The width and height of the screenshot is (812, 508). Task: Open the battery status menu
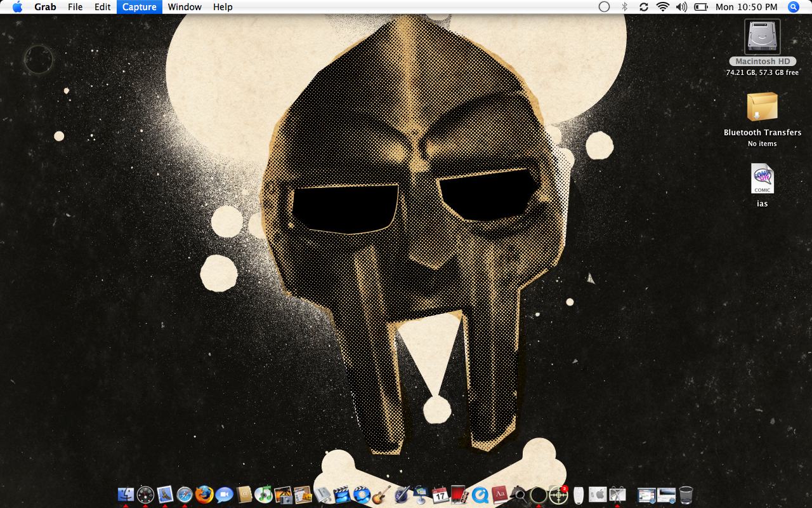click(x=701, y=7)
